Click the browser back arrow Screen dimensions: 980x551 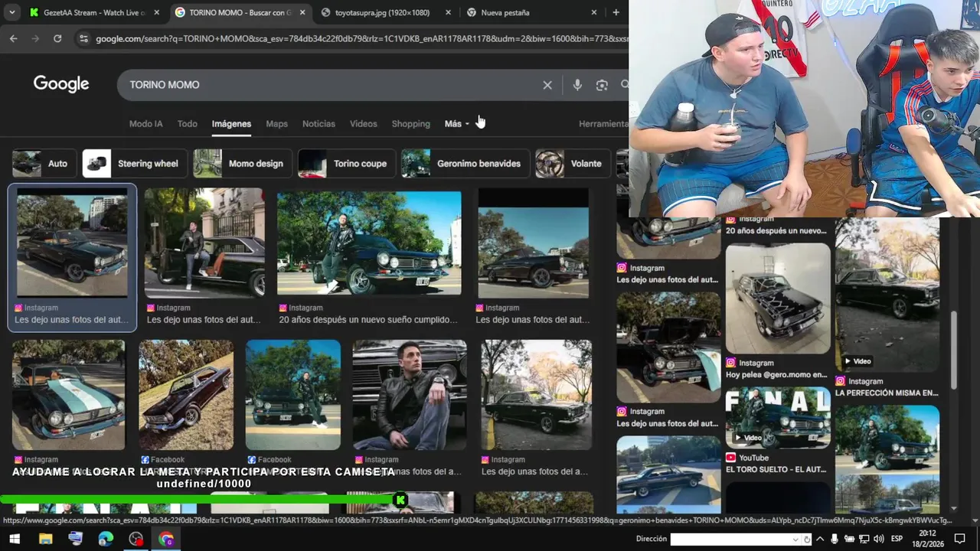[x=14, y=38]
